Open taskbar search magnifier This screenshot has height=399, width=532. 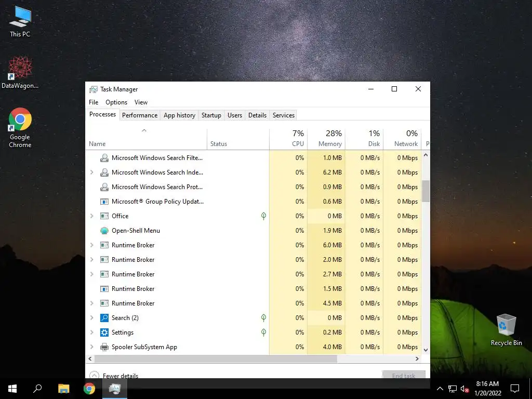[37, 389]
